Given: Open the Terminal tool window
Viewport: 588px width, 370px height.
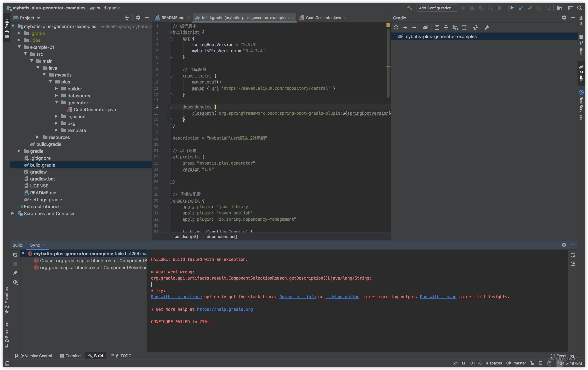Looking at the screenshot, I should coord(71,356).
